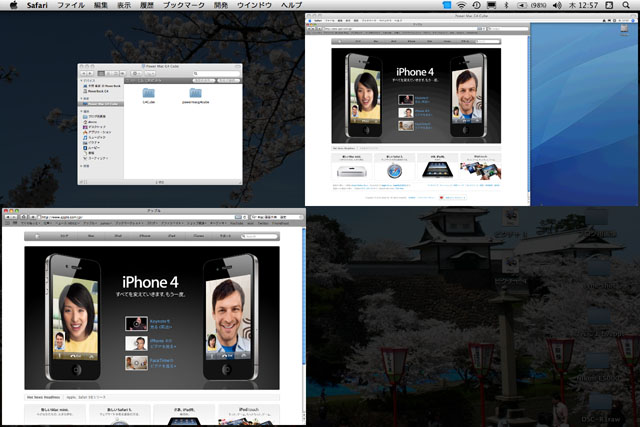Open the iPod tab on apple.com
640x427 pixels.
click(x=118, y=236)
